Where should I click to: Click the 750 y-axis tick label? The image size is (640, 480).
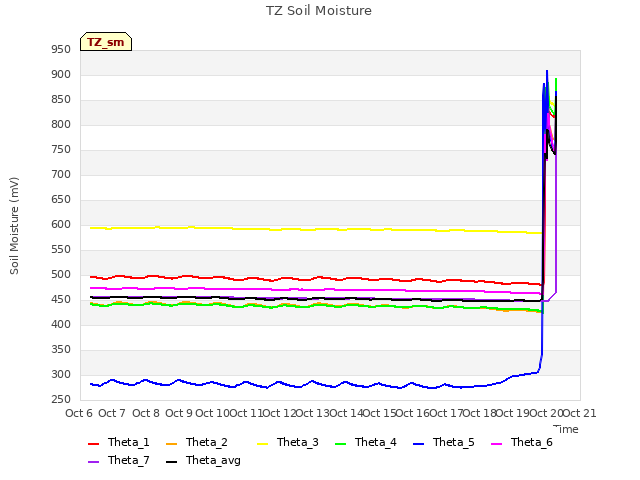(61, 150)
